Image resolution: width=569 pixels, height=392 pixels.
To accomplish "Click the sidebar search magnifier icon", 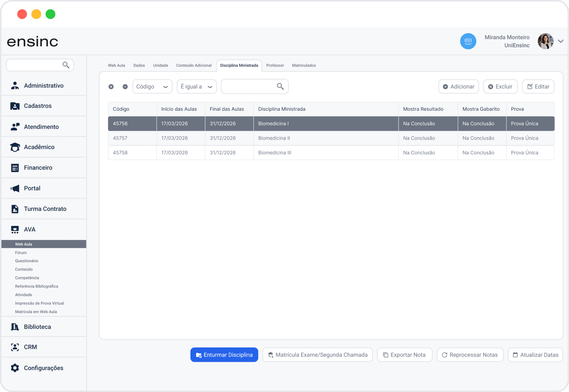I will [66, 65].
